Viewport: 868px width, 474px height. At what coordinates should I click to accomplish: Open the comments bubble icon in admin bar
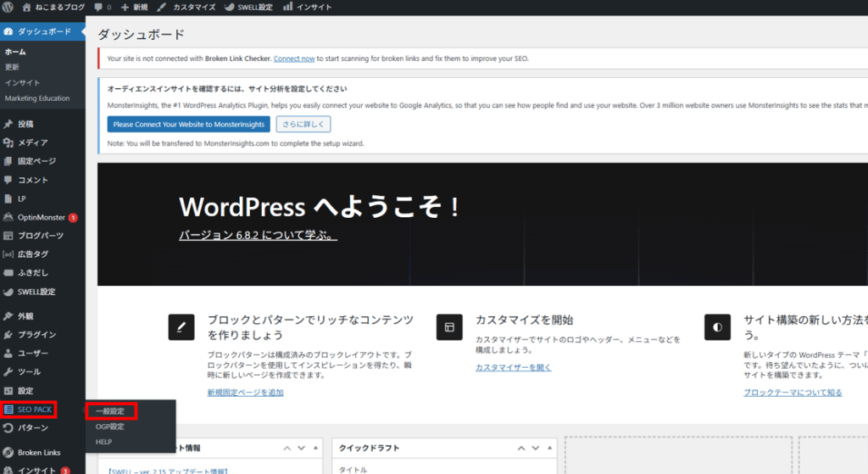tap(98, 7)
